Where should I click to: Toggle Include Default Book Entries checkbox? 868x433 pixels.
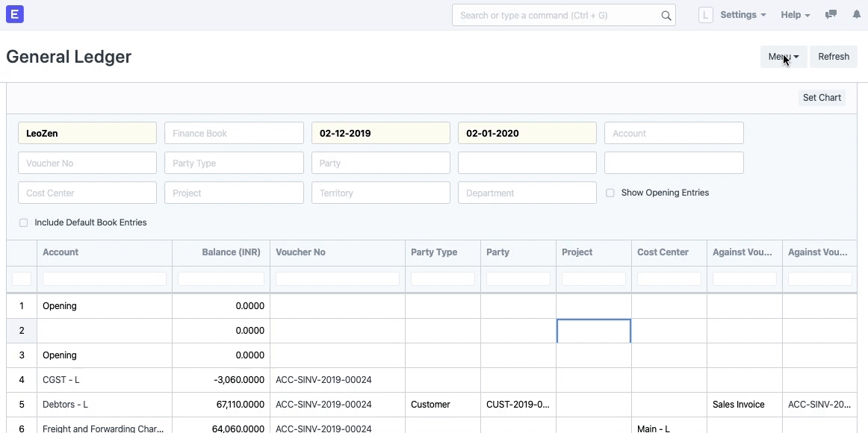[24, 222]
